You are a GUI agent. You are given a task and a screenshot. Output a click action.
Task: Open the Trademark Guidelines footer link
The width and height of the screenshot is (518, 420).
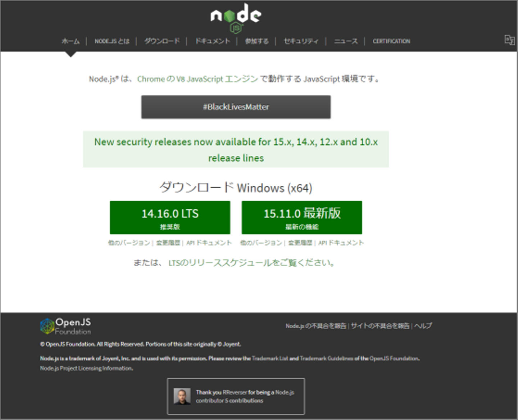pyautogui.click(x=326, y=358)
